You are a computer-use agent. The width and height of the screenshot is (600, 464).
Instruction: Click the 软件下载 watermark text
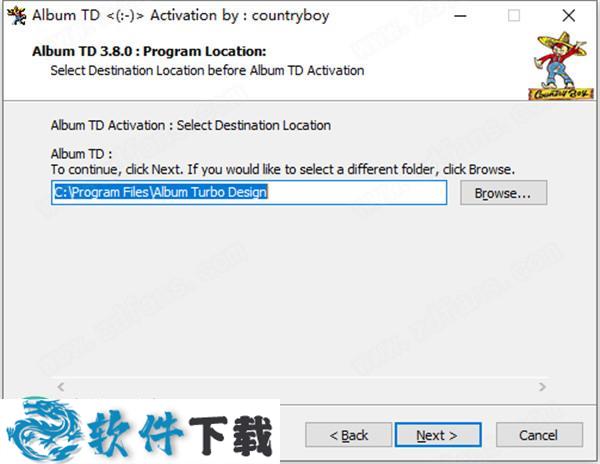coord(180,435)
